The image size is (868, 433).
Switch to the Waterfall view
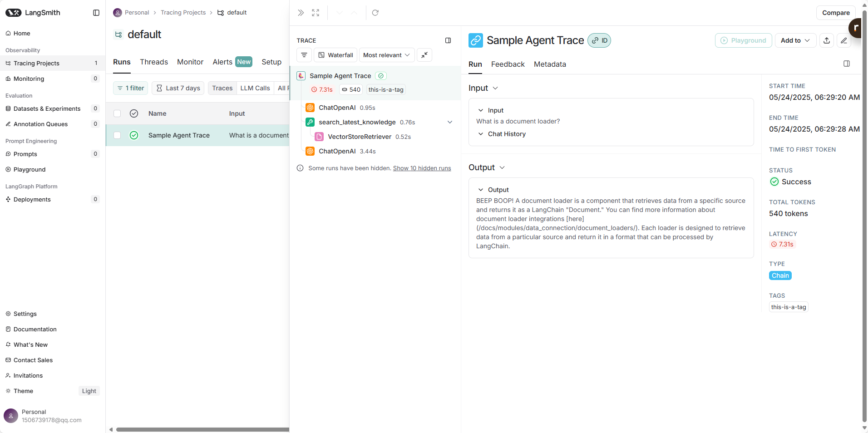click(x=335, y=55)
